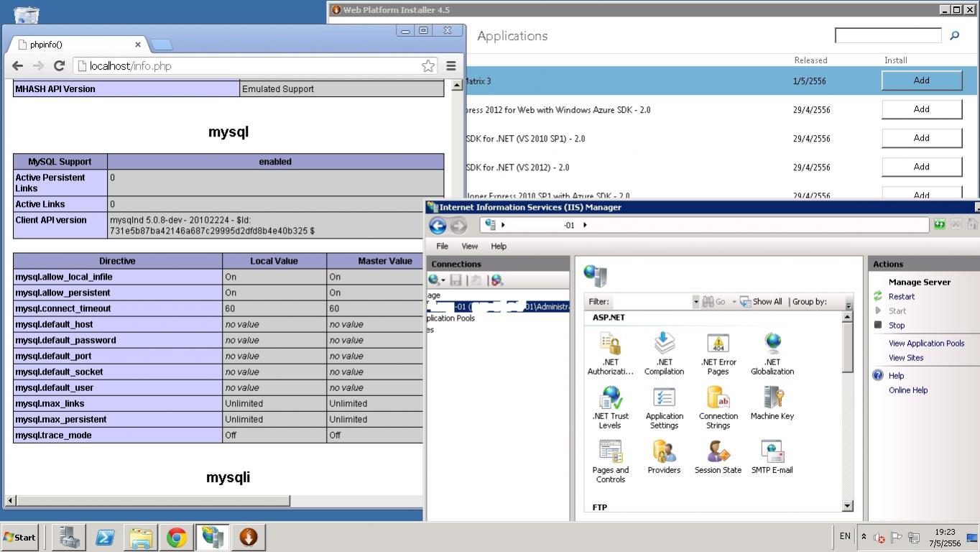The height and width of the screenshot is (552, 980).
Task: Open .NET Authorization Rules feature in IIS Manager
Action: click(x=610, y=353)
